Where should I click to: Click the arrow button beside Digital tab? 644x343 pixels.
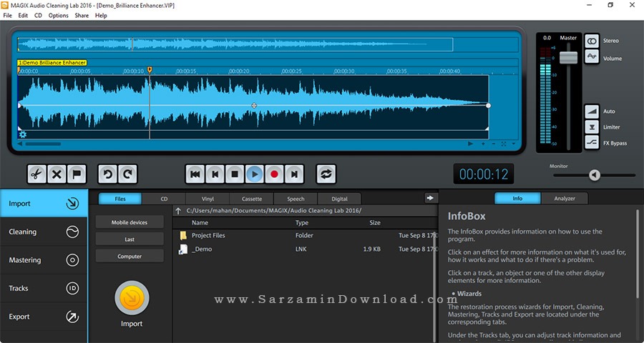430,198
